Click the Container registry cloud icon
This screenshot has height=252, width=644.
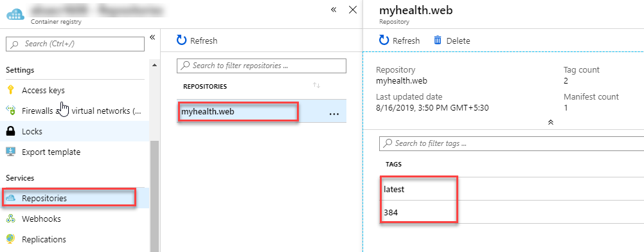click(15, 15)
